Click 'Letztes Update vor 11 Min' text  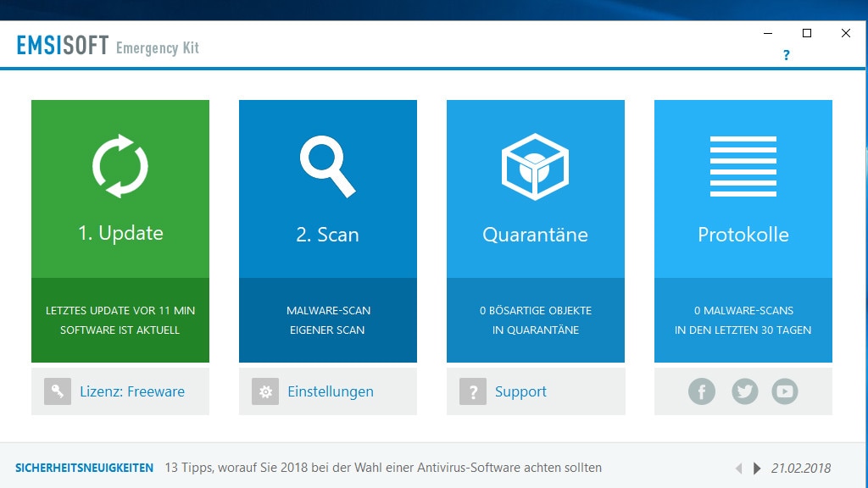tap(120, 310)
